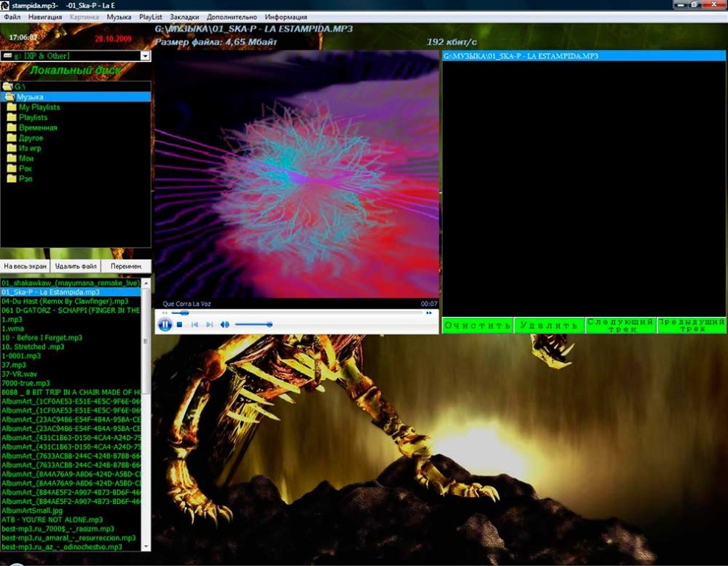728x566 pixels.
Task: Stop the track with the square stop button
Action: pos(180,324)
